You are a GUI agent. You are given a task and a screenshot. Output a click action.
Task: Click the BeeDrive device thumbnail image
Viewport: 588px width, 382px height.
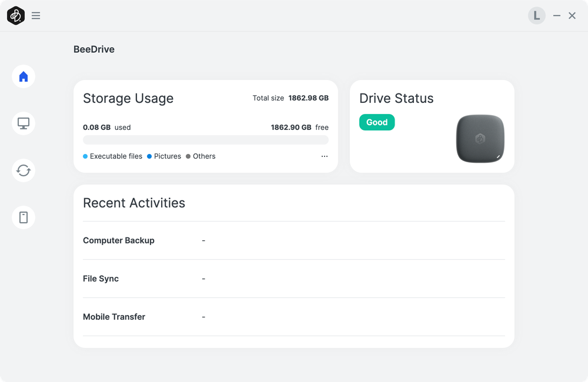480,139
